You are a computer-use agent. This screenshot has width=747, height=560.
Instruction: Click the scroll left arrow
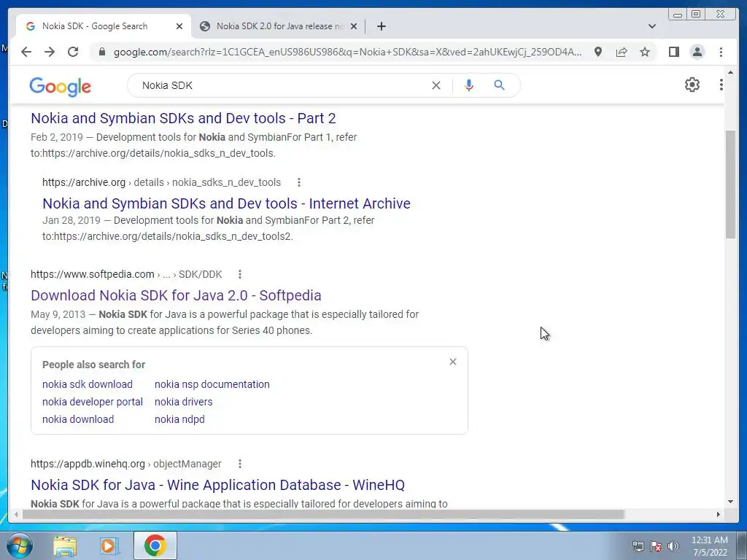(x=16, y=514)
